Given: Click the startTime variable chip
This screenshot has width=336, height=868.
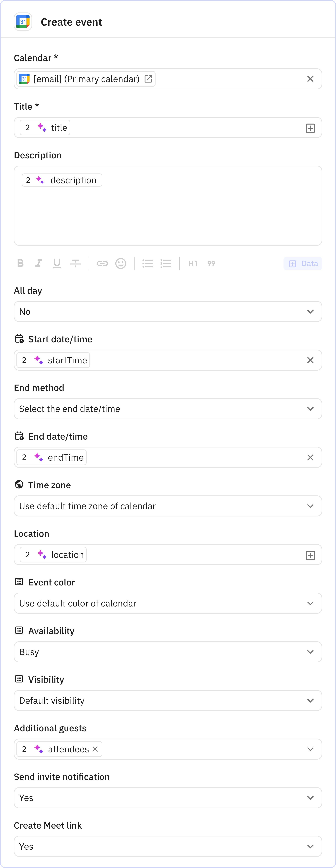Looking at the screenshot, I should click(x=53, y=360).
